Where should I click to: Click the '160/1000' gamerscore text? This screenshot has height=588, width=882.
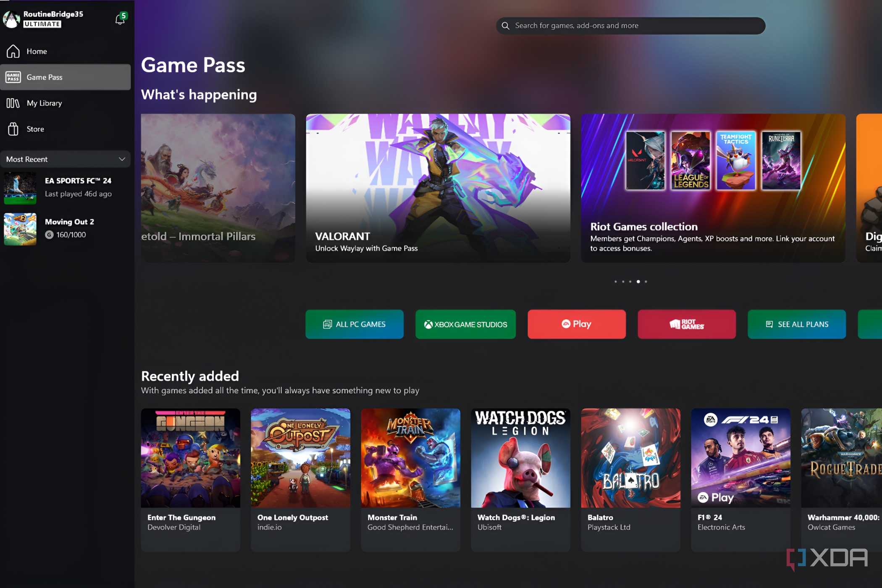tap(71, 235)
